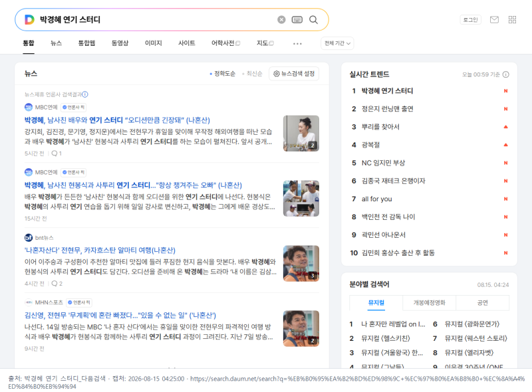This screenshot has height=392, width=532.
Task: Open thumbnail of the 김신영 무계획 article
Action: coord(301,329)
